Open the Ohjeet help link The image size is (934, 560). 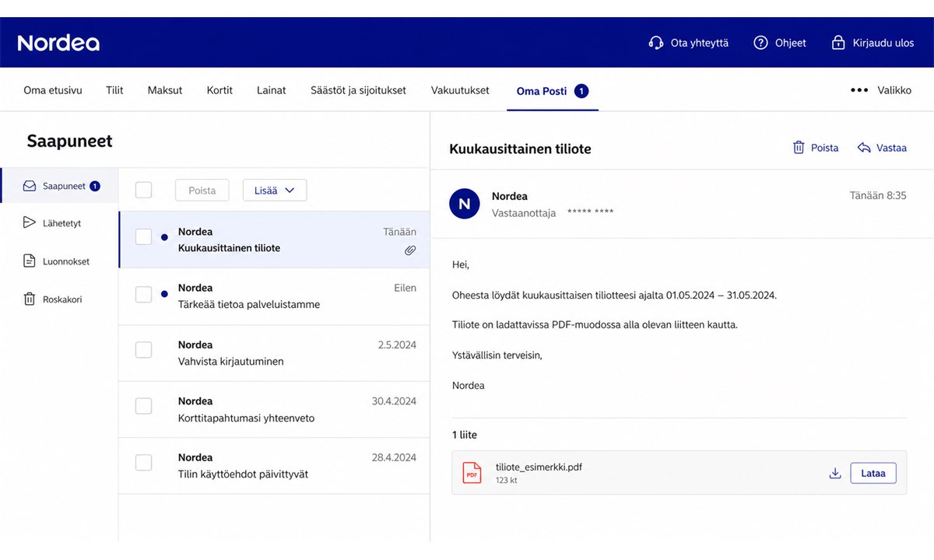pyautogui.click(x=791, y=43)
